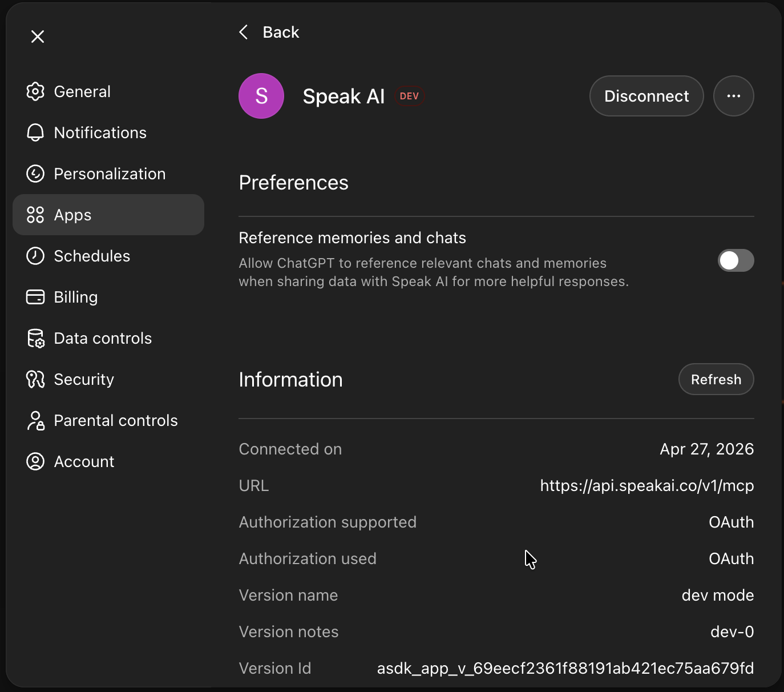Click the Schedules clock icon
784x692 pixels.
point(35,256)
